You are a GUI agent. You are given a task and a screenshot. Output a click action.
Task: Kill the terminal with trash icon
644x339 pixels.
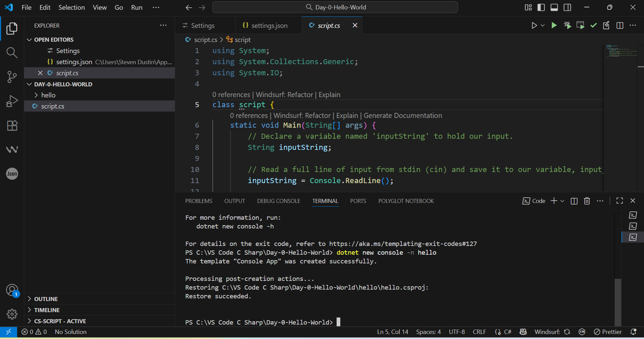[x=587, y=201]
